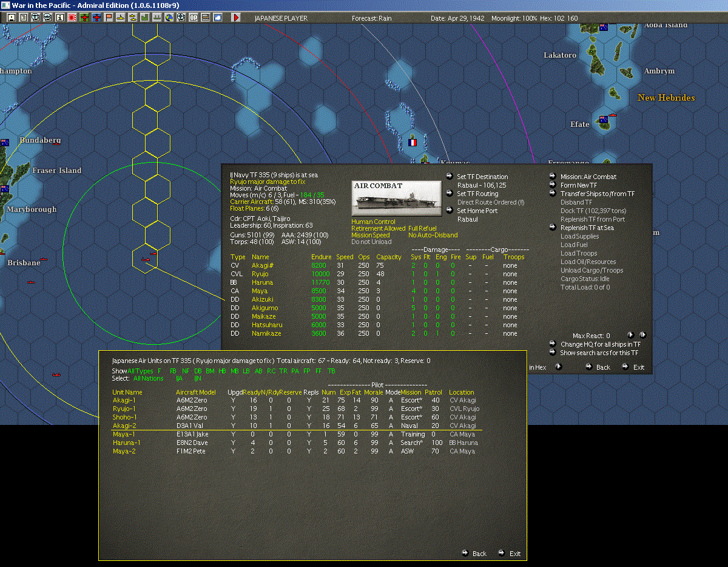Select the NF aircraft type filter
Image resolution: width=728 pixels, height=567 pixels.
tap(186, 371)
